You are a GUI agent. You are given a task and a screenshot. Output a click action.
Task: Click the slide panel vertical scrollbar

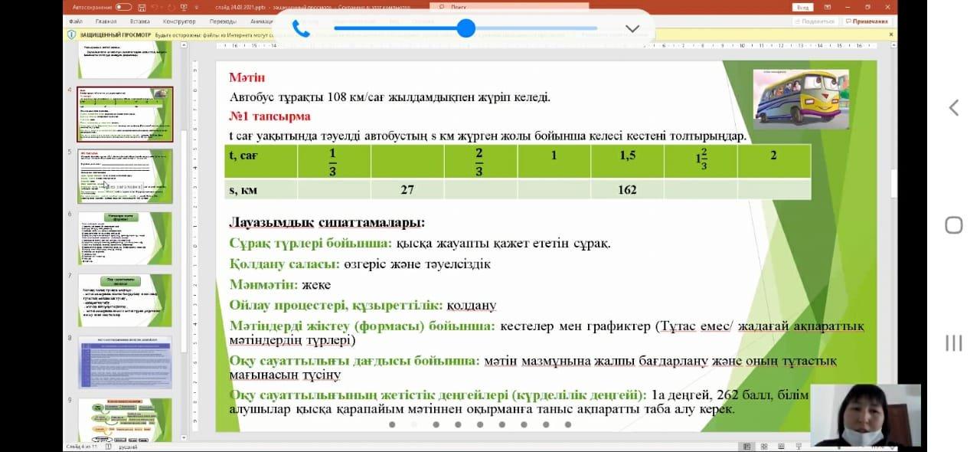(x=184, y=241)
